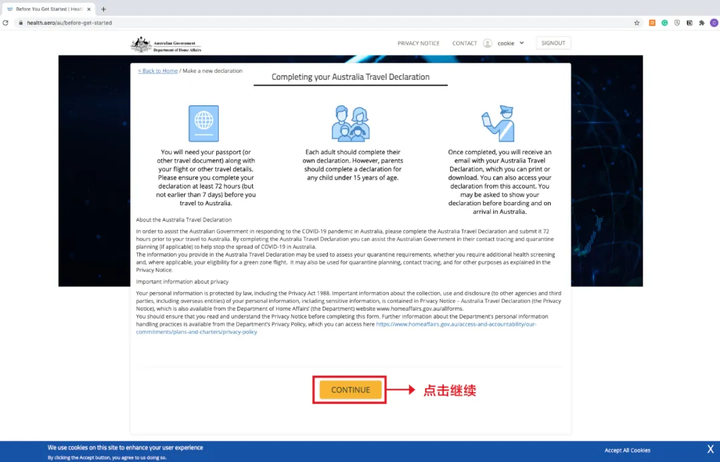
Task: Click the site padlock security icon
Action: [x=21, y=23]
